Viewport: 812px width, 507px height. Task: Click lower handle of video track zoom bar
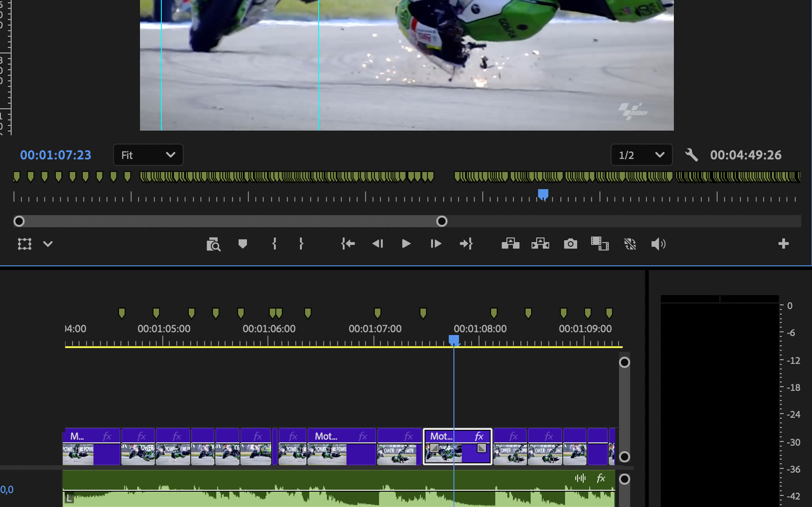click(624, 456)
